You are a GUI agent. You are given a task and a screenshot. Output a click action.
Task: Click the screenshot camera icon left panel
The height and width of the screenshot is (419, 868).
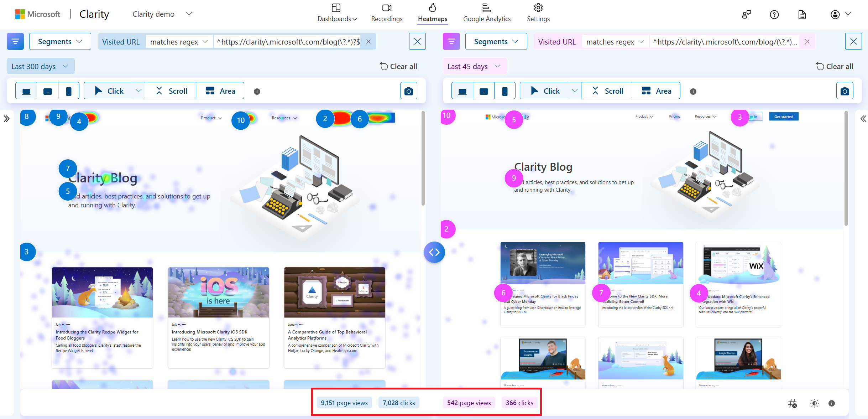pyautogui.click(x=408, y=91)
